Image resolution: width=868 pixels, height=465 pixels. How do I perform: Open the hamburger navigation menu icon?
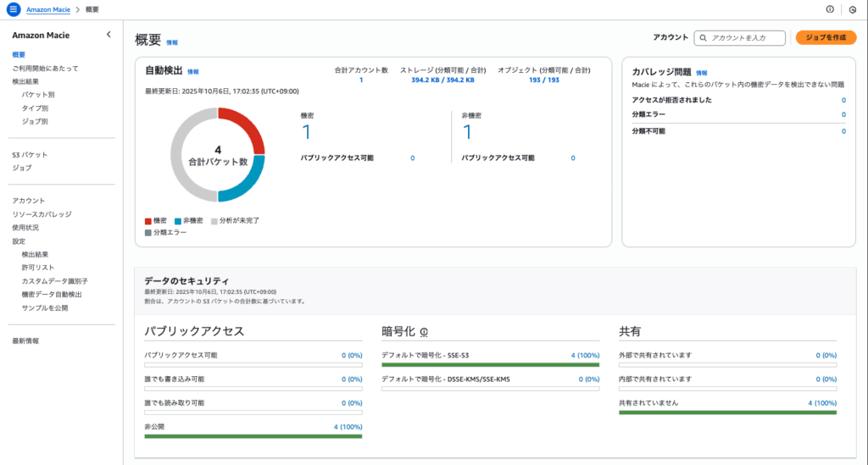[x=13, y=9]
